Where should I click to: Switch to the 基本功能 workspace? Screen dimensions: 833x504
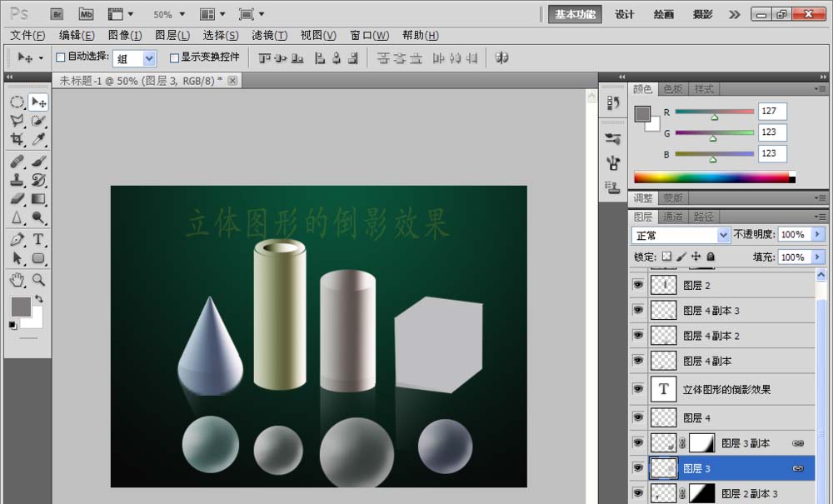pyautogui.click(x=575, y=14)
